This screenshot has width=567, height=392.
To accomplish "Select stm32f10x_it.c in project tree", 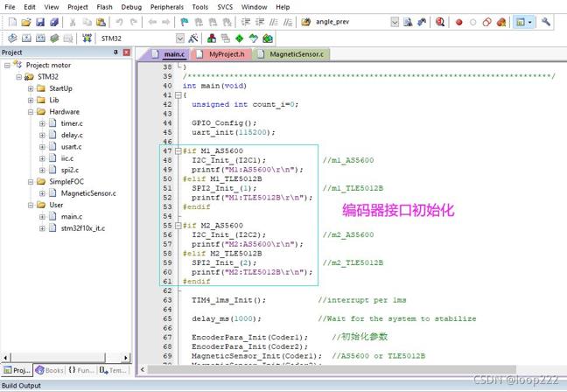I will (x=83, y=228).
